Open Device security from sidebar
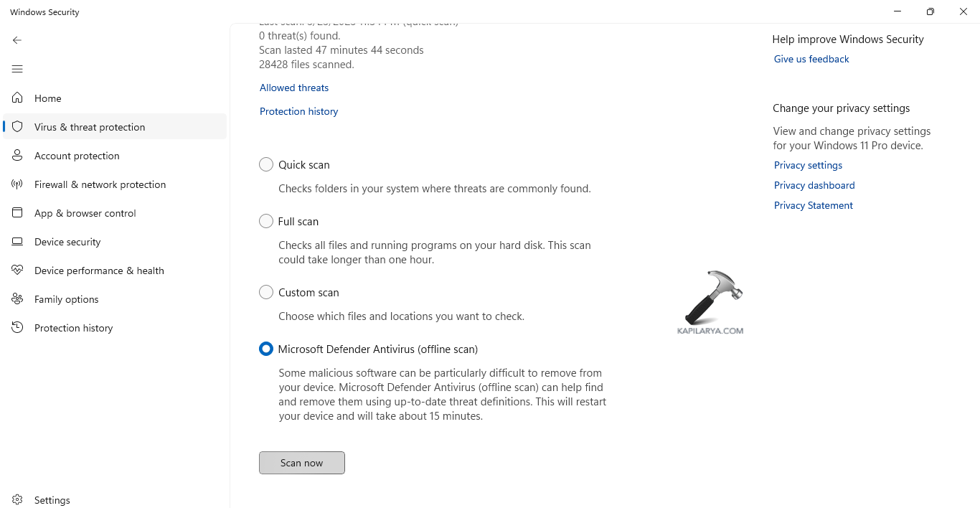 point(67,241)
